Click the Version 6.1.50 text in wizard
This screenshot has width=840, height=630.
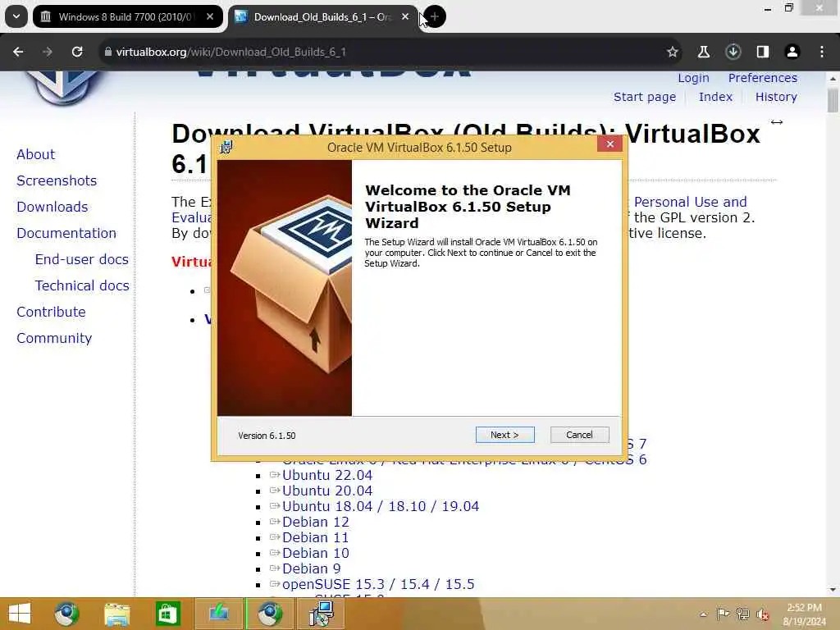pyautogui.click(x=267, y=436)
